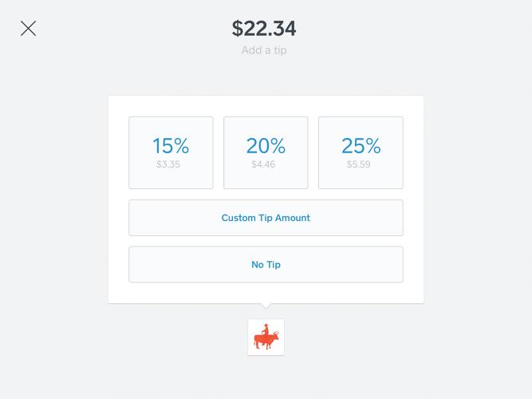Image resolution: width=532 pixels, height=399 pixels.
Task: Click the popover arrow above merchant logo
Action: tap(266, 307)
